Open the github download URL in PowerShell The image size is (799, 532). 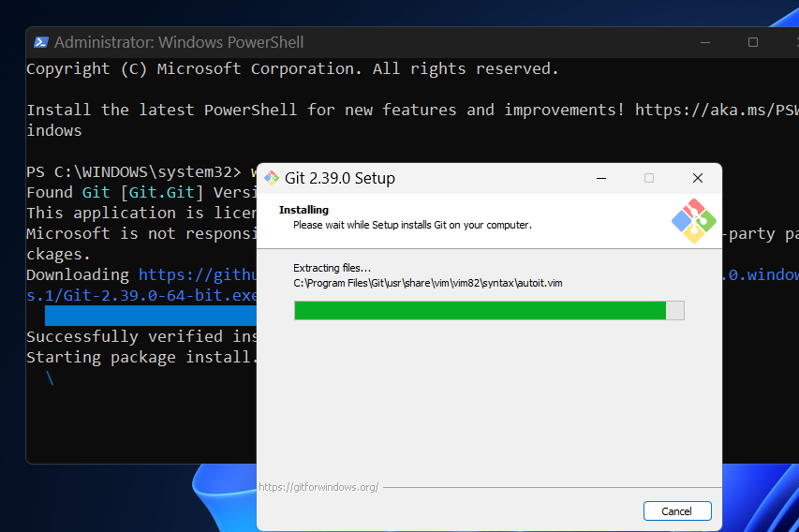198,275
